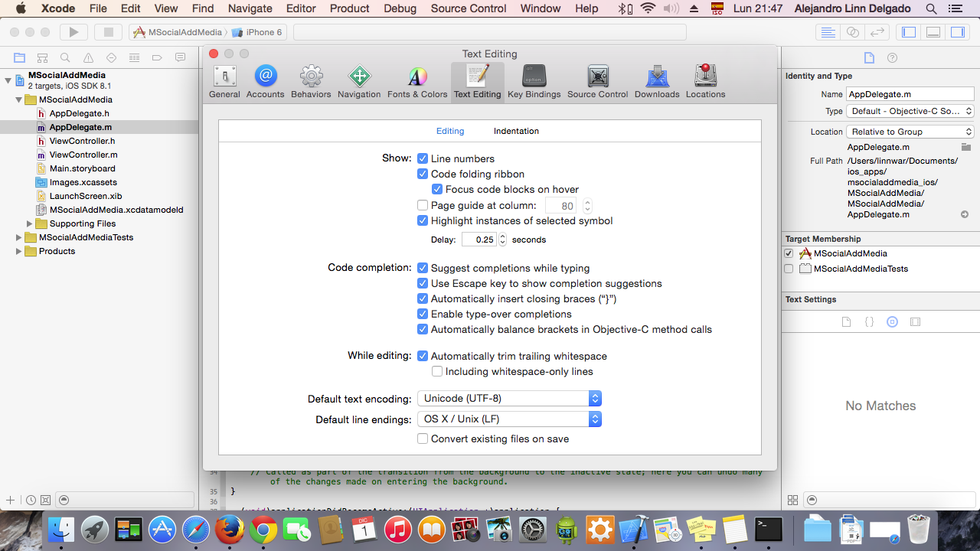This screenshot has width=980, height=551.
Task: Switch to the Indentation tab
Action: coord(516,131)
